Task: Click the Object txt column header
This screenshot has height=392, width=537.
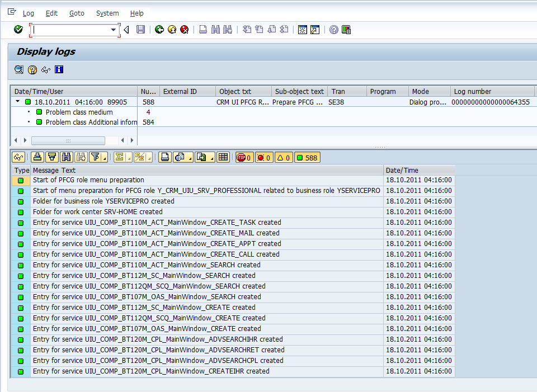Action: tap(243, 91)
